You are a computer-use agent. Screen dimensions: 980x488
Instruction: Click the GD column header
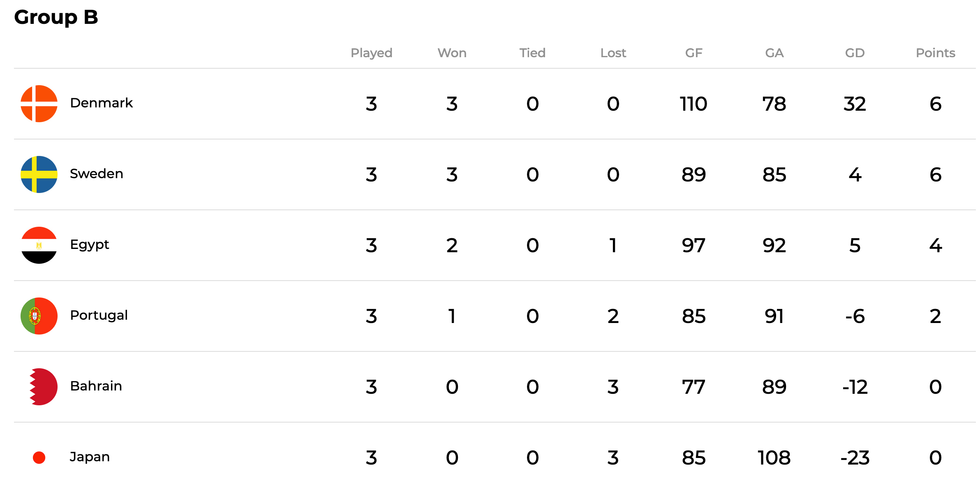tap(855, 53)
